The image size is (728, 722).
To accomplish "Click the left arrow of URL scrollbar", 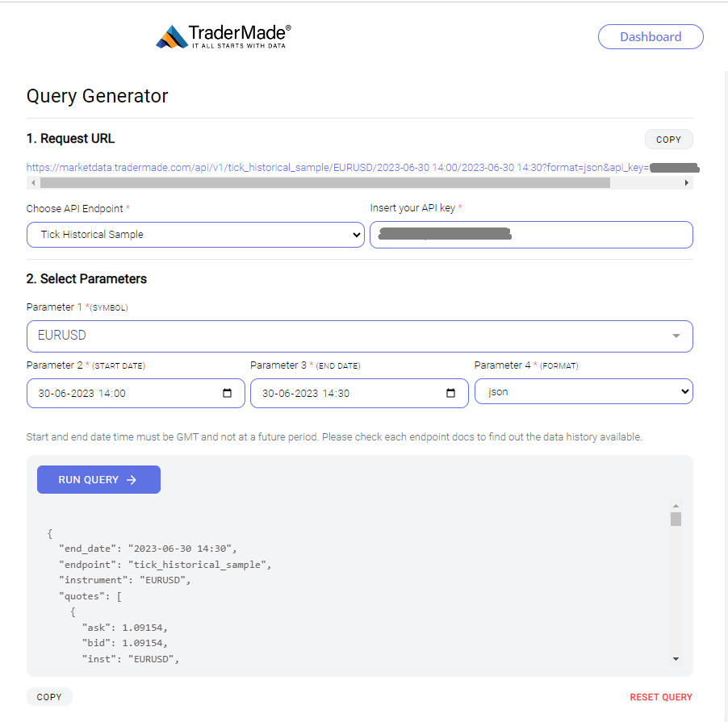I will click(33, 183).
